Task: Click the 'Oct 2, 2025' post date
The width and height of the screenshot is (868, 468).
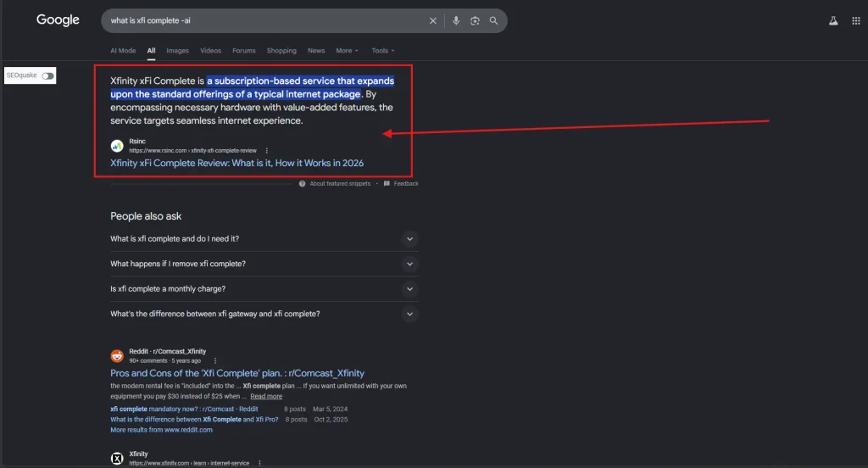Action: tap(331, 420)
